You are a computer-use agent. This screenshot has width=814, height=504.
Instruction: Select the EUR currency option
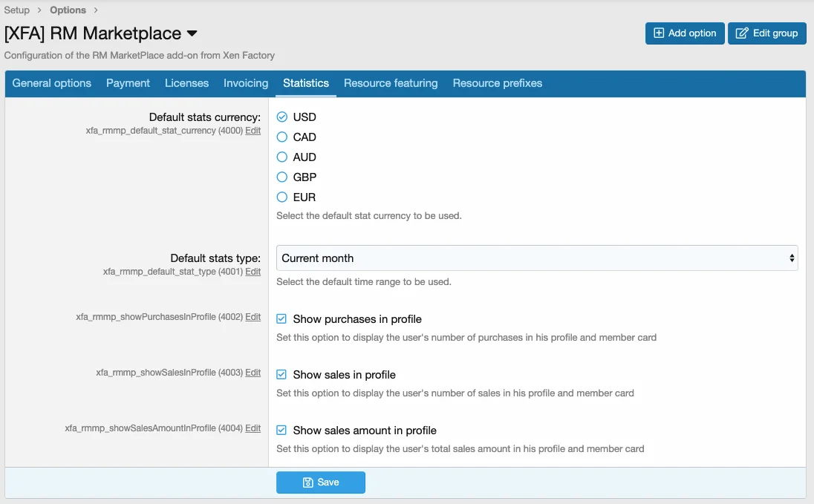click(x=282, y=197)
